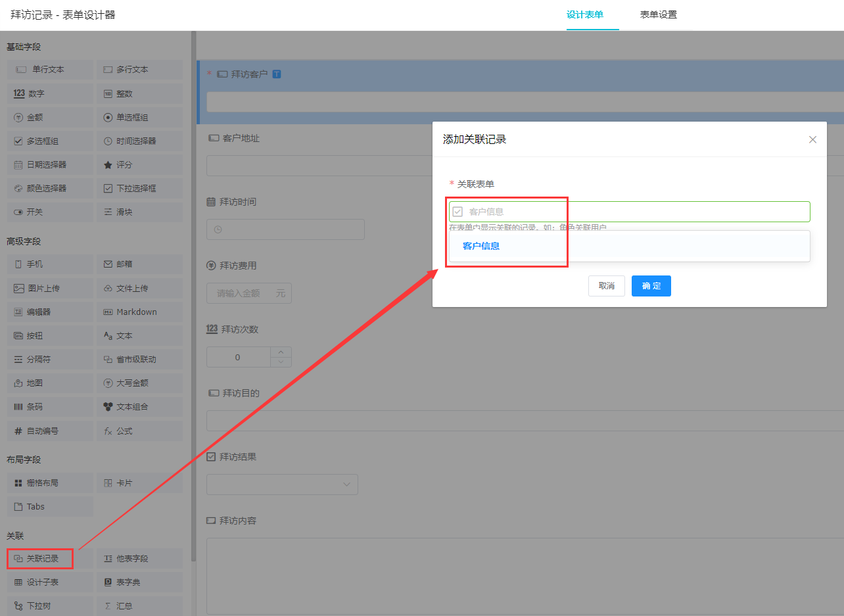Pick the 邮箱 email field
The height and width of the screenshot is (616, 844).
[x=140, y=264]
